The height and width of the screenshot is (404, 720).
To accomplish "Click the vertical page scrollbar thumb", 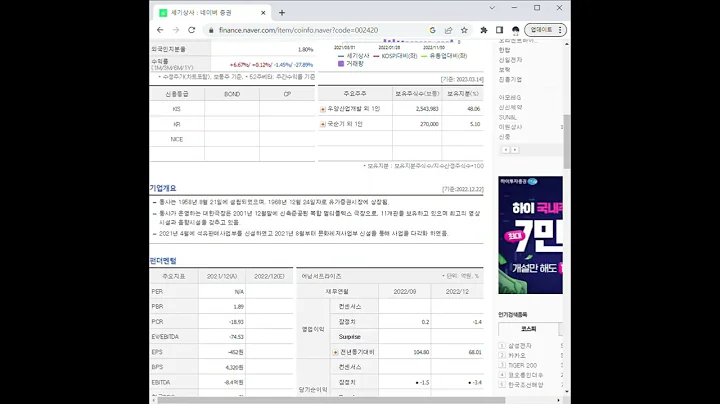I will [567, 141].
